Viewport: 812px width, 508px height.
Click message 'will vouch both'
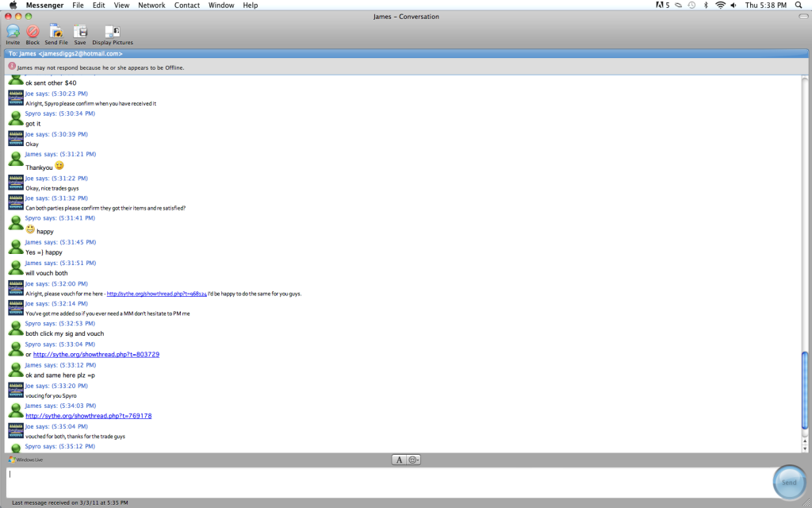pos(47,273)
